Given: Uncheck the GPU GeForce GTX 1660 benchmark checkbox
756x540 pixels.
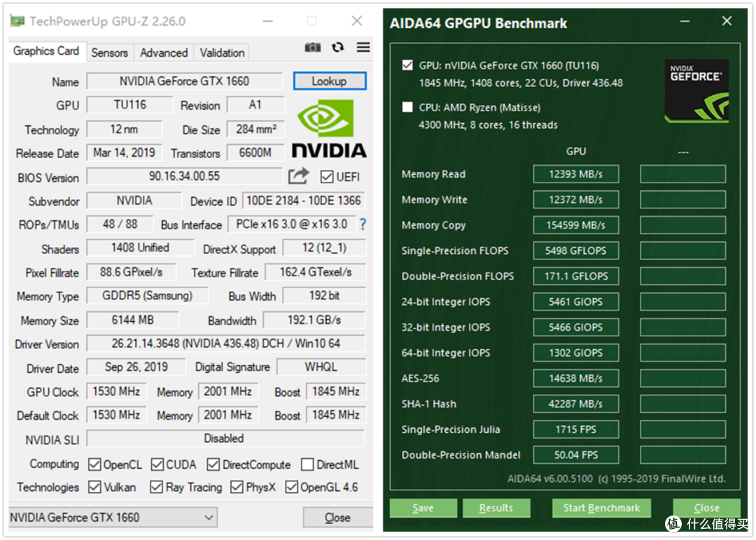Looking at the screenshot, I should coord(407,65).
